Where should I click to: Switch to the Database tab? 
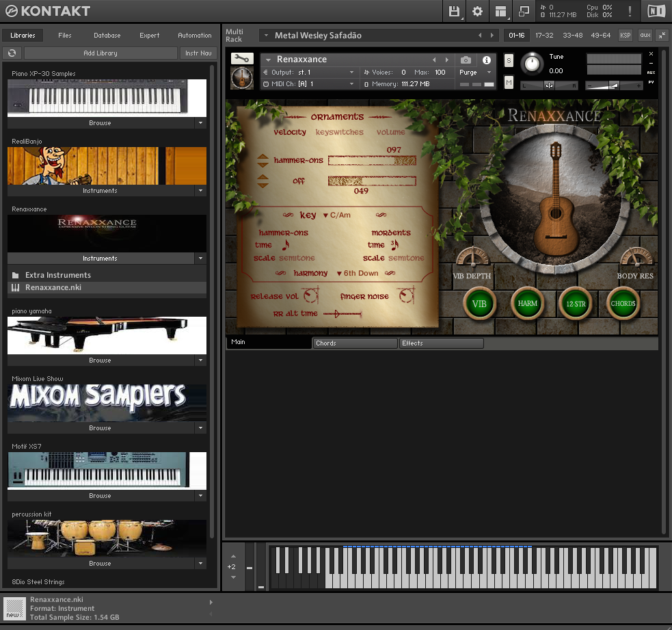pos(107,35)
